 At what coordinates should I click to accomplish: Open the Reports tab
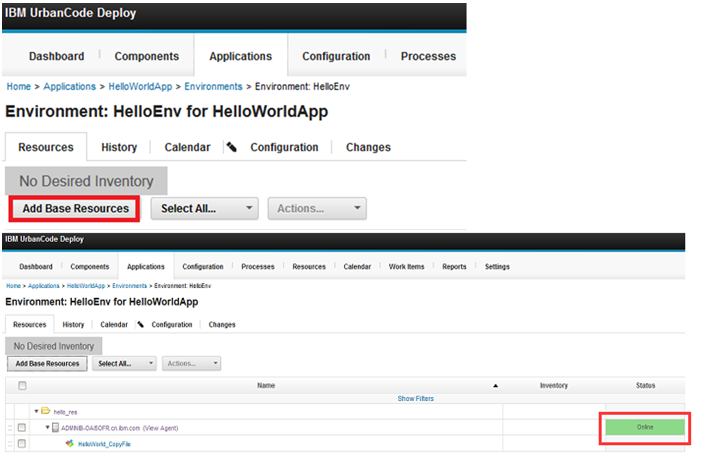point(454,266)
